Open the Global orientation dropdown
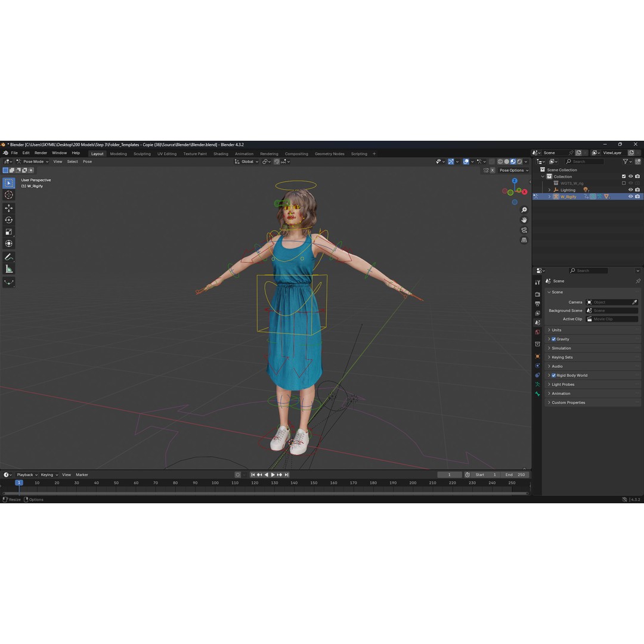644x644 pixels. pos(246,162)
